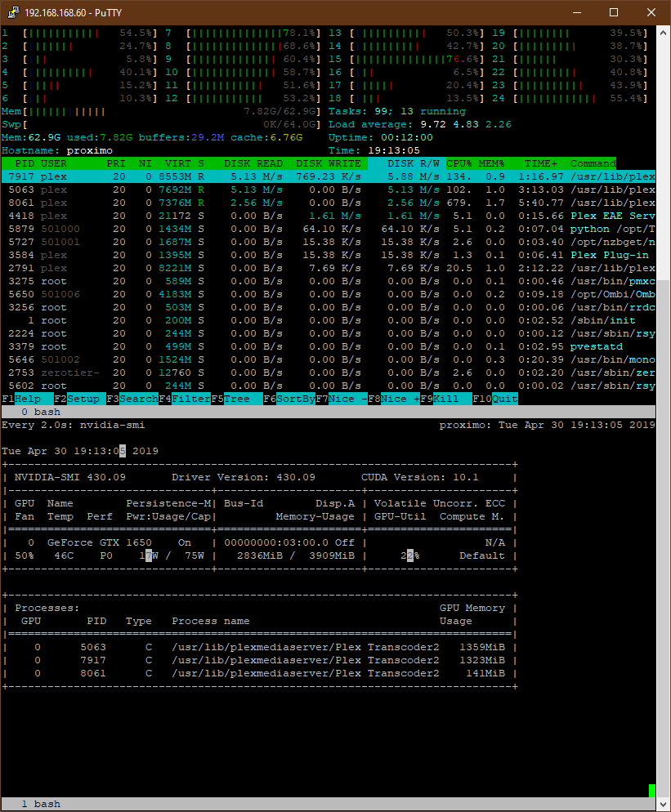This screenshot has width=671, height=812.
Task: Click the Mem usage meter bar
Action: coord(161,111)
